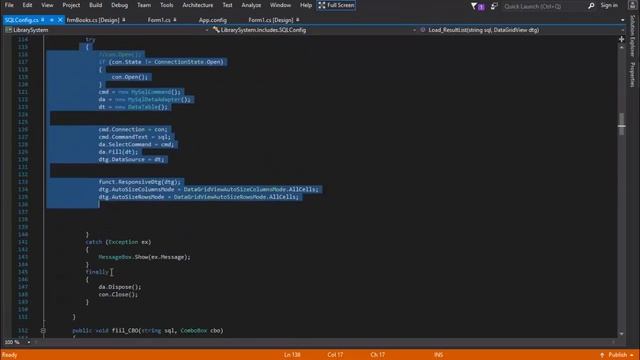Close the SQLConfig.cs tab
640x360 pixels.
(60, 20)
